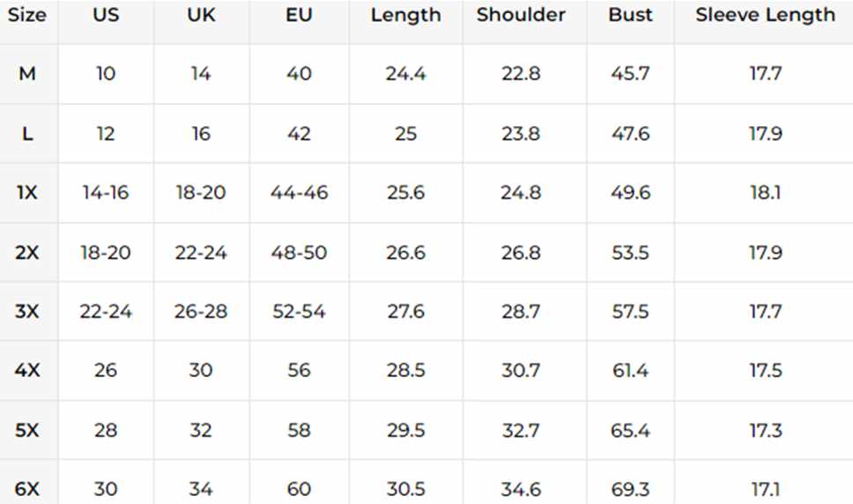
Task: Click the 45.7 bust measurement cell
Action: point(630,73)
